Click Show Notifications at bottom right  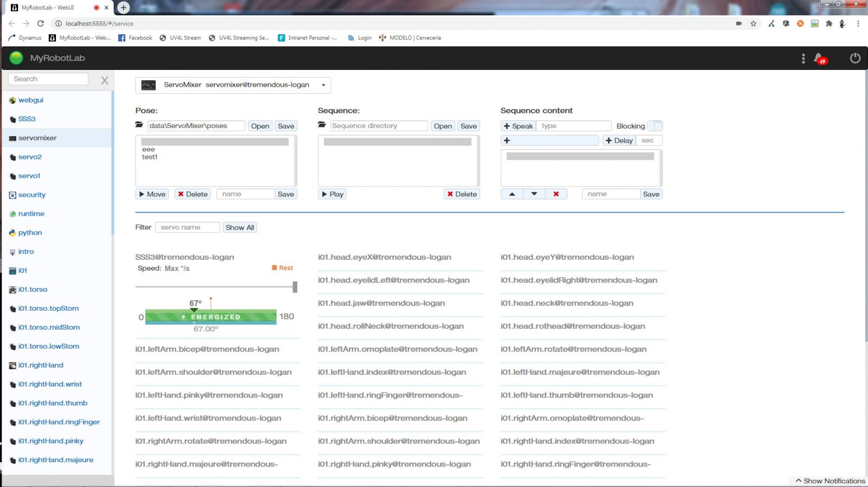click(x=831, y=481)
